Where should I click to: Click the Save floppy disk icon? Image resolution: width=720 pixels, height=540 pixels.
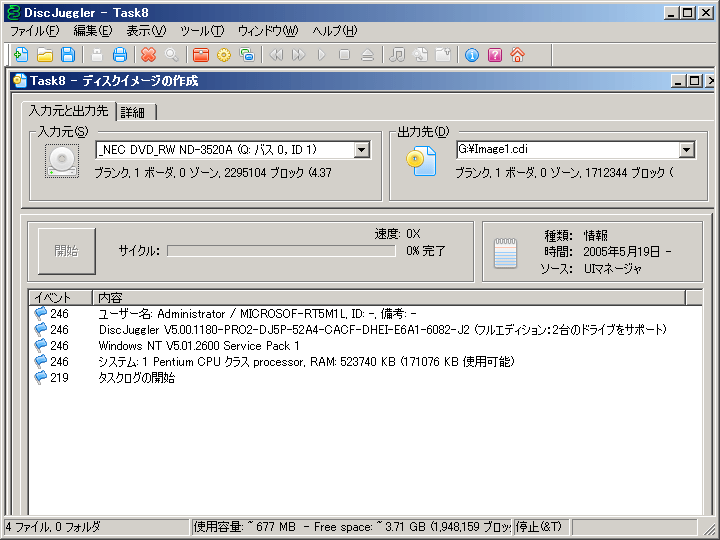(x=68, y=55)
